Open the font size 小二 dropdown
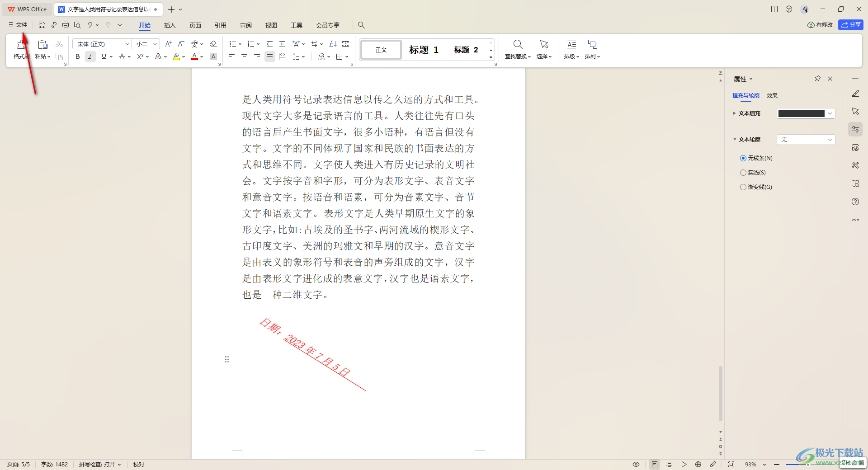Viewport: 868px width, 470px height. tap(155, 44)
